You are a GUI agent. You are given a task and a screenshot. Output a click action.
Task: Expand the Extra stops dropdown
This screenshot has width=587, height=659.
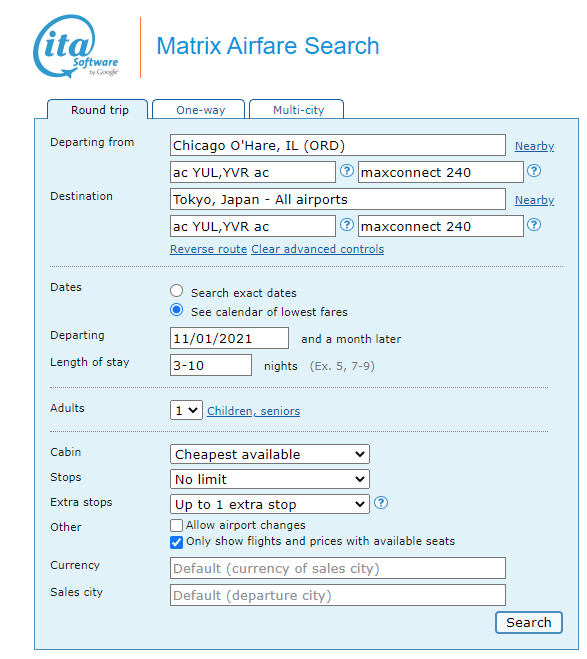(x=270, y=504)
